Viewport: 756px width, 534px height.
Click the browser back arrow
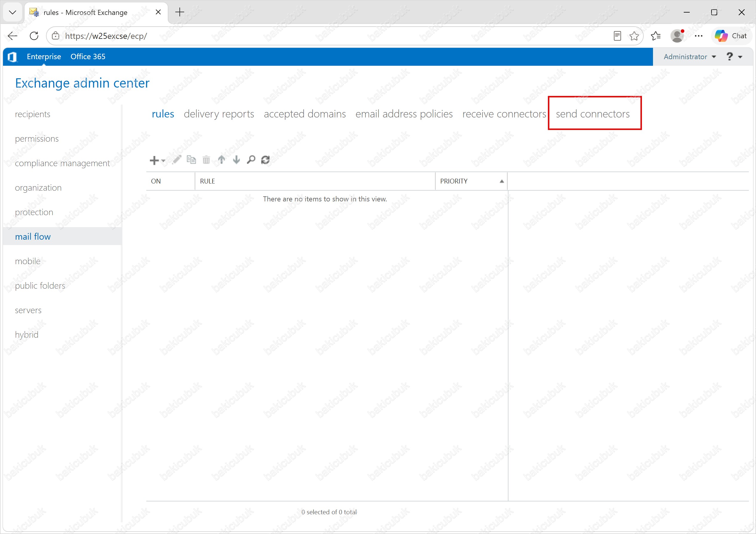13,36
